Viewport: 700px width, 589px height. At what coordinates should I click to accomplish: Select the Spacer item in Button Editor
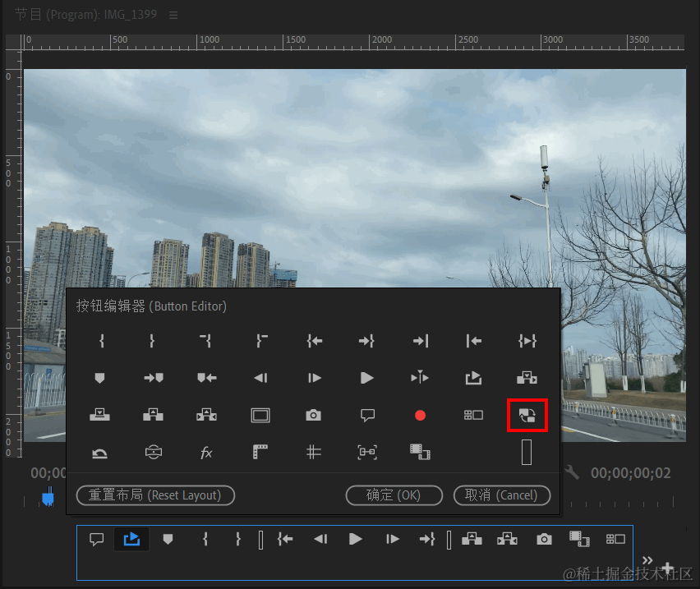pyautogui.click(x=527, y=452)
